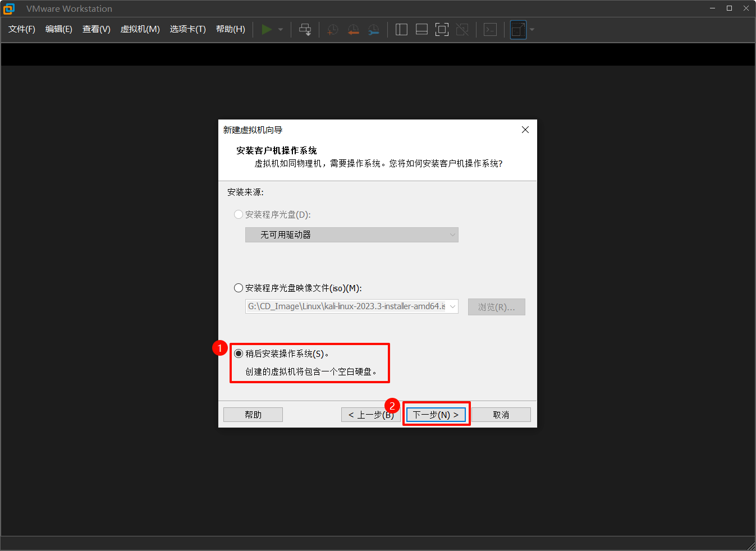Expand the ISO image path dropdown
The height and width of the screenshot is (551, 756).
(x=452, y=306)
